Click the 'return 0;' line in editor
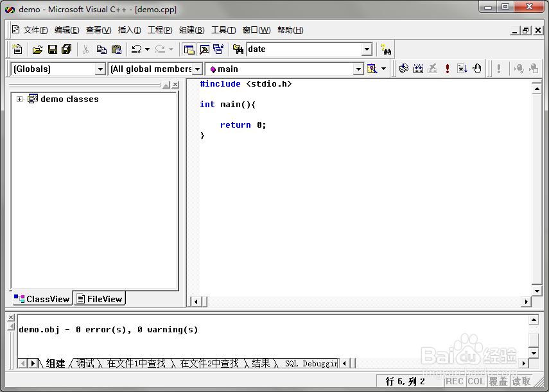 click(243, 125)
